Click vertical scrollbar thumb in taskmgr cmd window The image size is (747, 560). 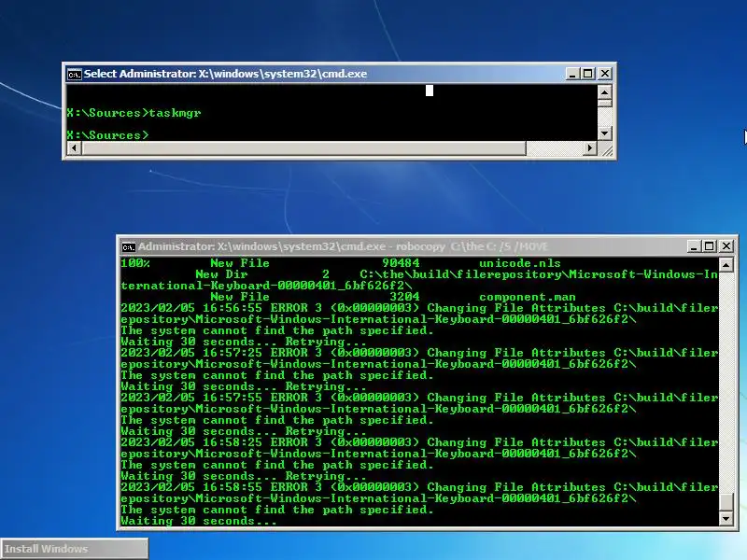click(604, 103)
